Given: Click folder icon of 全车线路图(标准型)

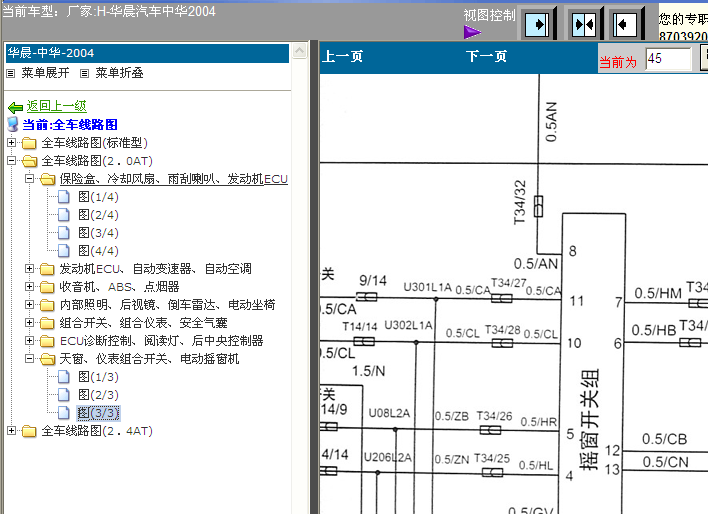Looking at the screenshot, I should 29,143.
